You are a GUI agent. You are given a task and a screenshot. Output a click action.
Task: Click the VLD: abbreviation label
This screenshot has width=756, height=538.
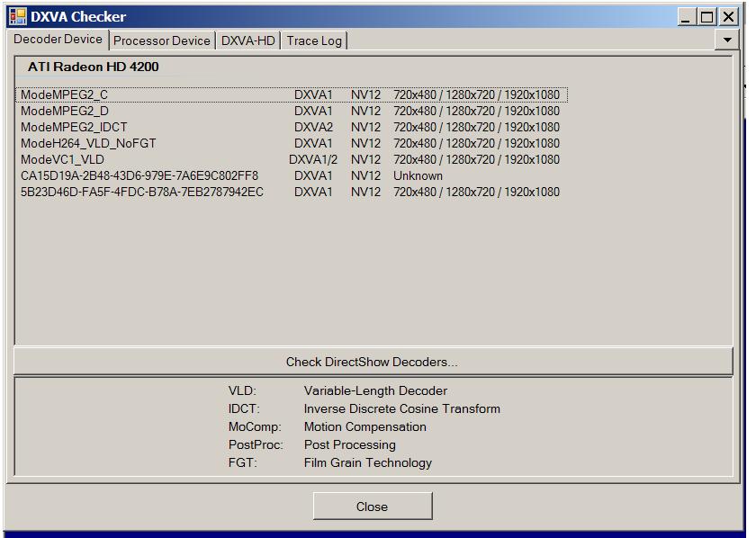[242, 390]
